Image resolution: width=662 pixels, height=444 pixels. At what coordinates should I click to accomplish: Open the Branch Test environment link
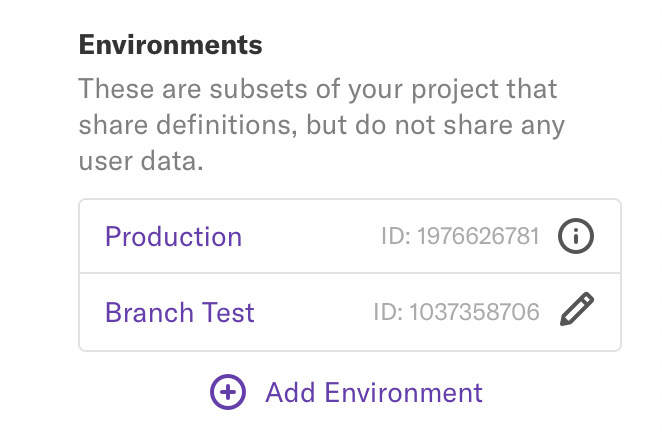(180, 312)
